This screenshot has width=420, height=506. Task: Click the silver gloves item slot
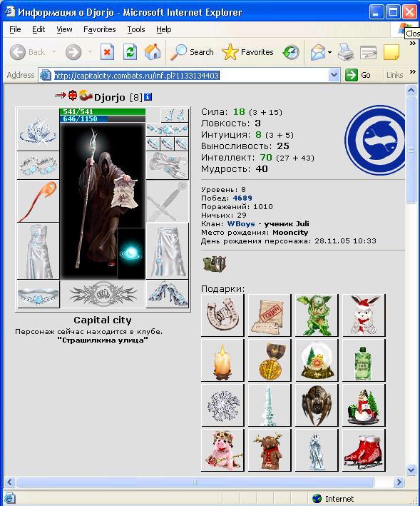click(x=168, y=166)
